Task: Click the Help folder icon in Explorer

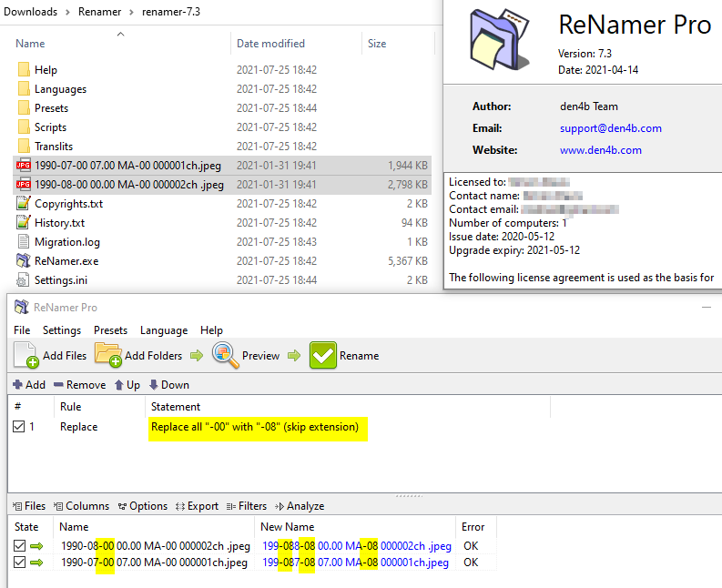Action: [24, 69]
